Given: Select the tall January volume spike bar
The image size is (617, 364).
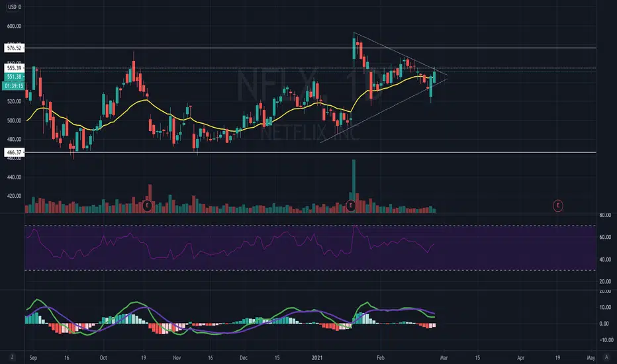Looking at the screenshot, I should [x=354, y=186].
